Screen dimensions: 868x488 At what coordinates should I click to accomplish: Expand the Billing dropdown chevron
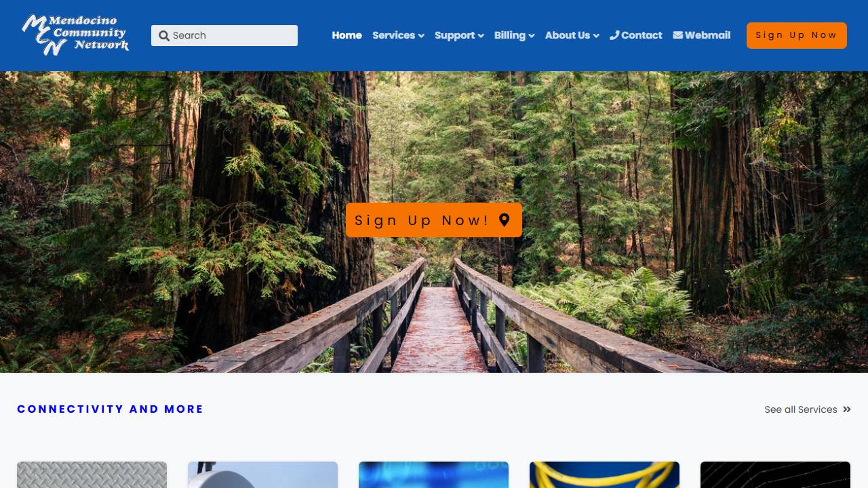pyautogui.click(x=532, y=36)
